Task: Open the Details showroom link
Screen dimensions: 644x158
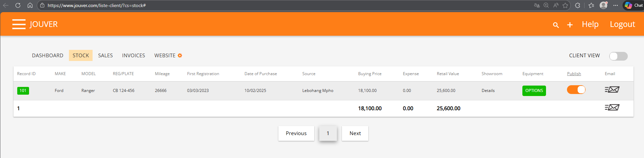Action: pos(488,91)
